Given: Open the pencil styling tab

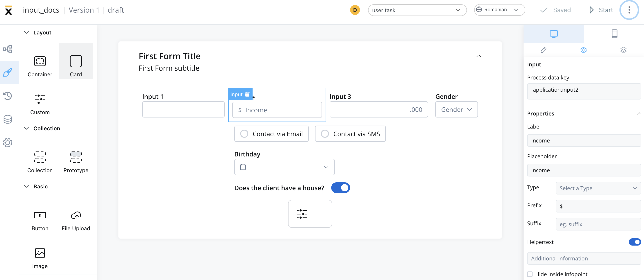Looking at the screenshot, I should click(543, 50).
